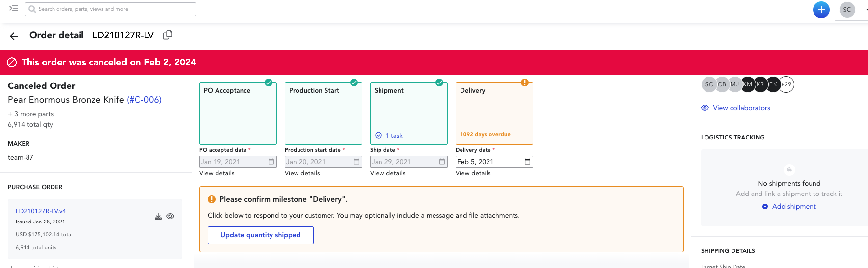Viewport: 868px width, 268px height.
Task: Click Production Start green check badge
Action: [x=354, y=82]
